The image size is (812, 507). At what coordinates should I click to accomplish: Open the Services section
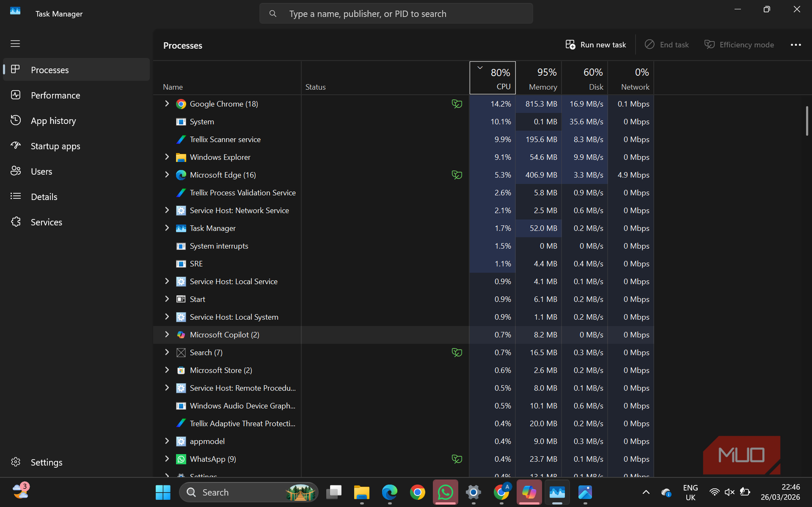click(46, 222)
